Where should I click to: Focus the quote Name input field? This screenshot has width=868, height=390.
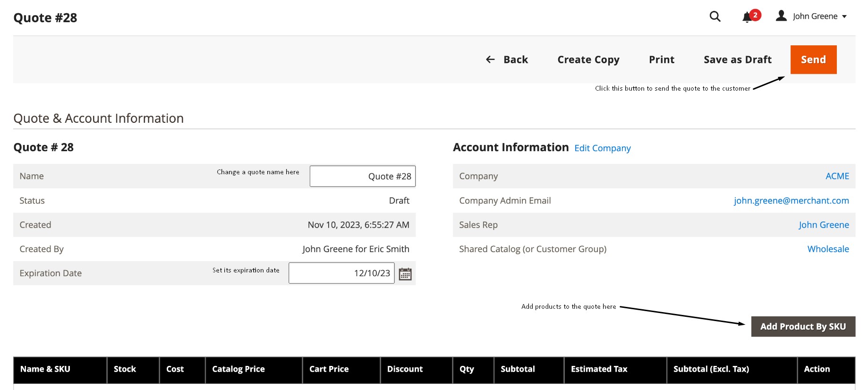point(363,176)
